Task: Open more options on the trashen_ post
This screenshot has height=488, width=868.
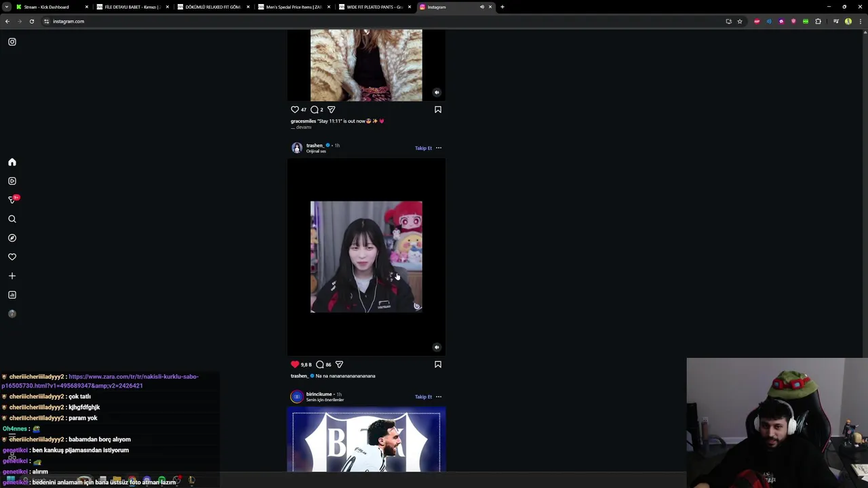Action: click(x=439, y=148)
